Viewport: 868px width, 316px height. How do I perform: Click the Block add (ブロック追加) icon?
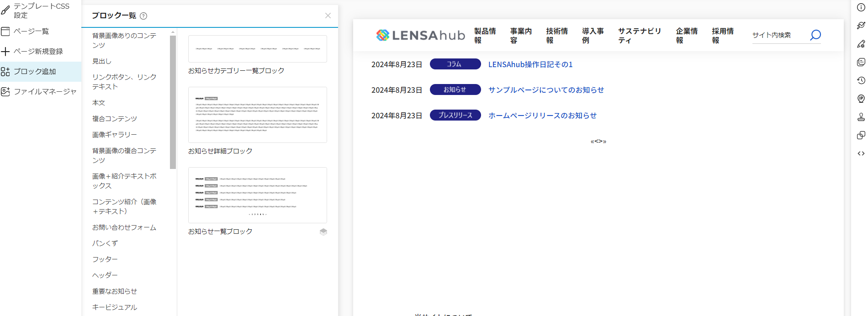point(5,72)
